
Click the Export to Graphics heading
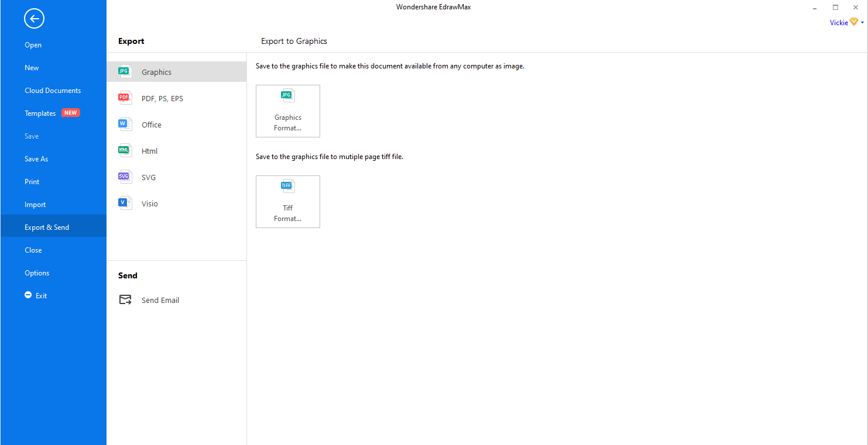click(x=294, y=42)
